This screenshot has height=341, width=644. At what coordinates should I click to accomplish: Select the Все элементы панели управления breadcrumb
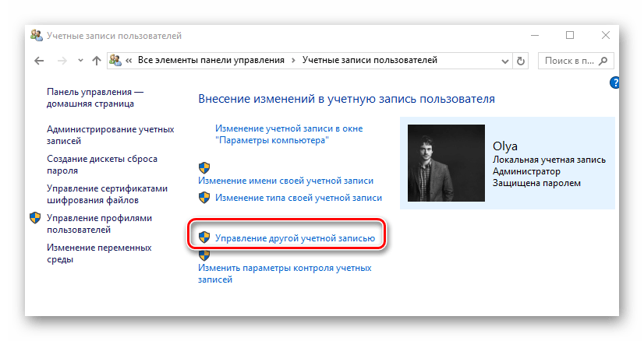[x=211, y=60]
